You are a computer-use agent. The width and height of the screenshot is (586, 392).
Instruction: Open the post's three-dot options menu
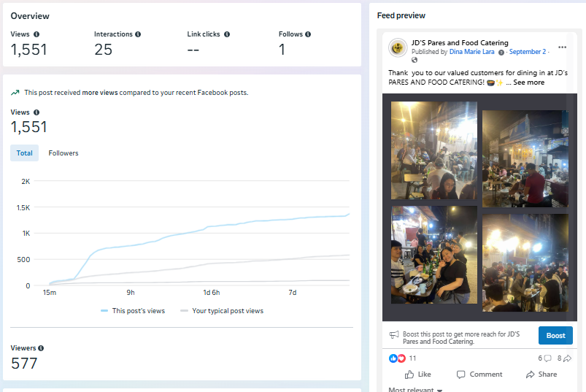pyautogui.click(x=562, y=47)
